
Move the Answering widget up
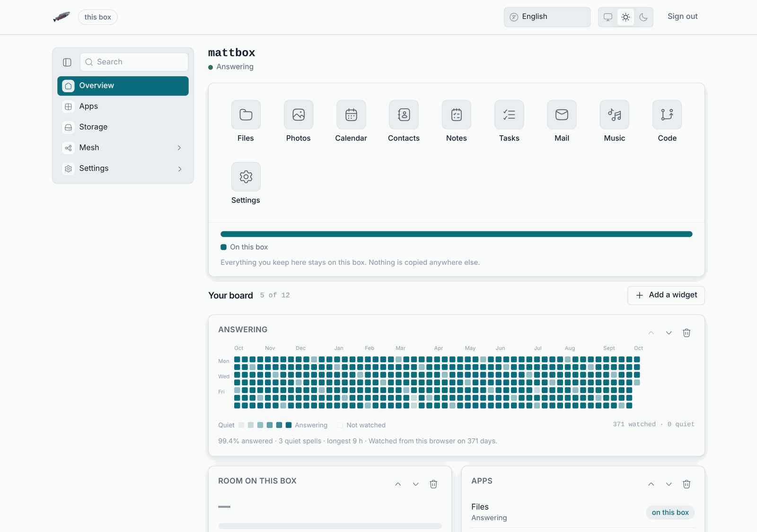click(651, 333)
